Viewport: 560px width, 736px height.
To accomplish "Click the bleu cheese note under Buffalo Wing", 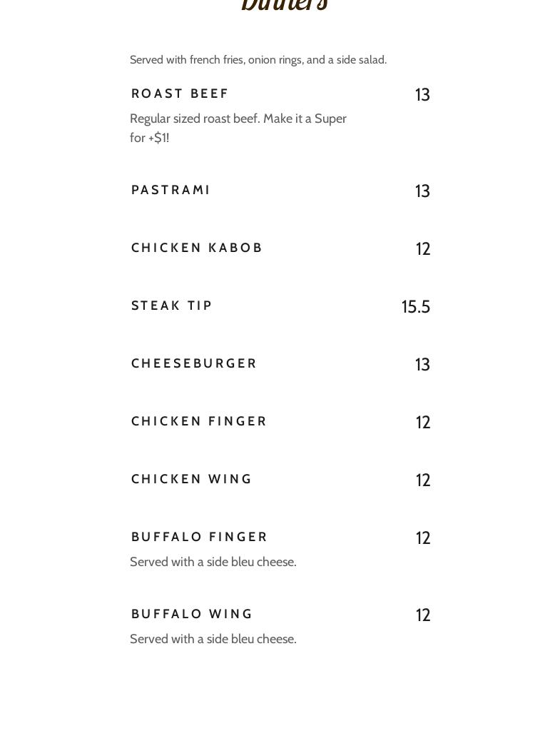I will pyautogui.click(x=213, y=640).
